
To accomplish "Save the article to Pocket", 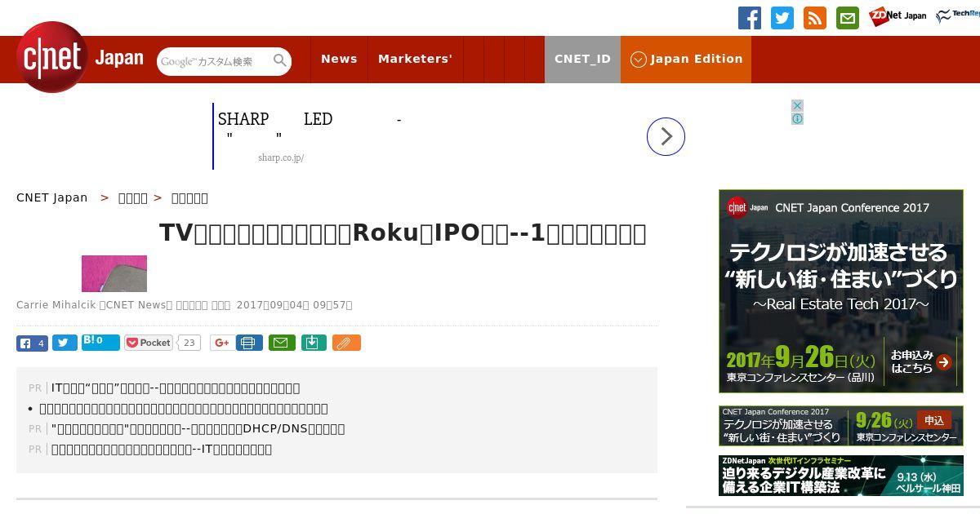I will [149, 343].
